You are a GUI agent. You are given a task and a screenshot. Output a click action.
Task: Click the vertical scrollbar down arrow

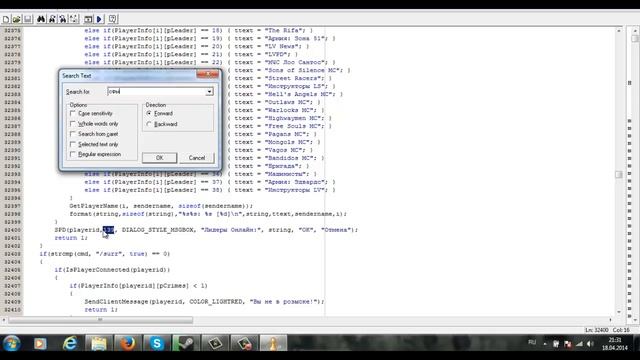(x=619, y=312)
